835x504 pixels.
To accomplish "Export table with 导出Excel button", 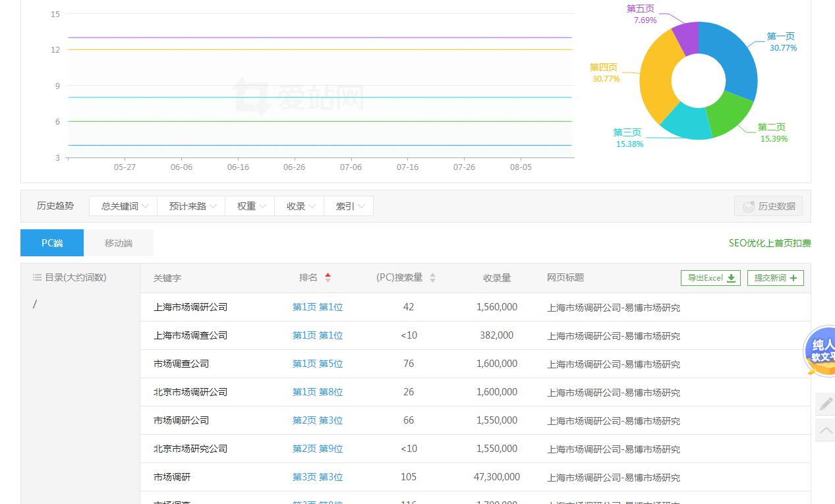I will point(710,278).
